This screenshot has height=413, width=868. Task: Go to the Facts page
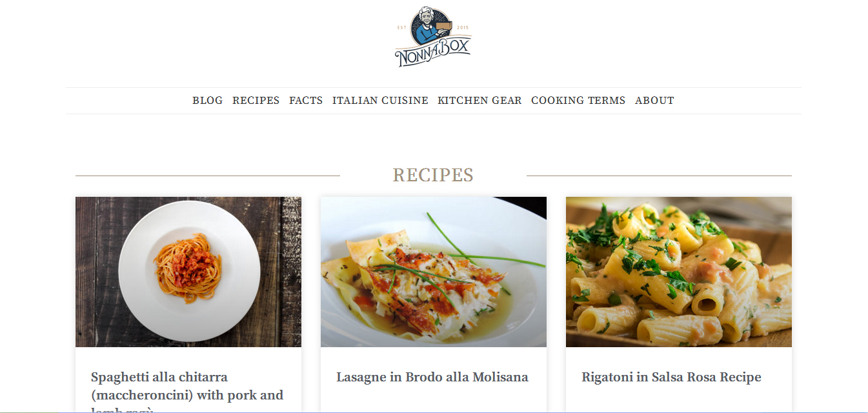(306, 101)
